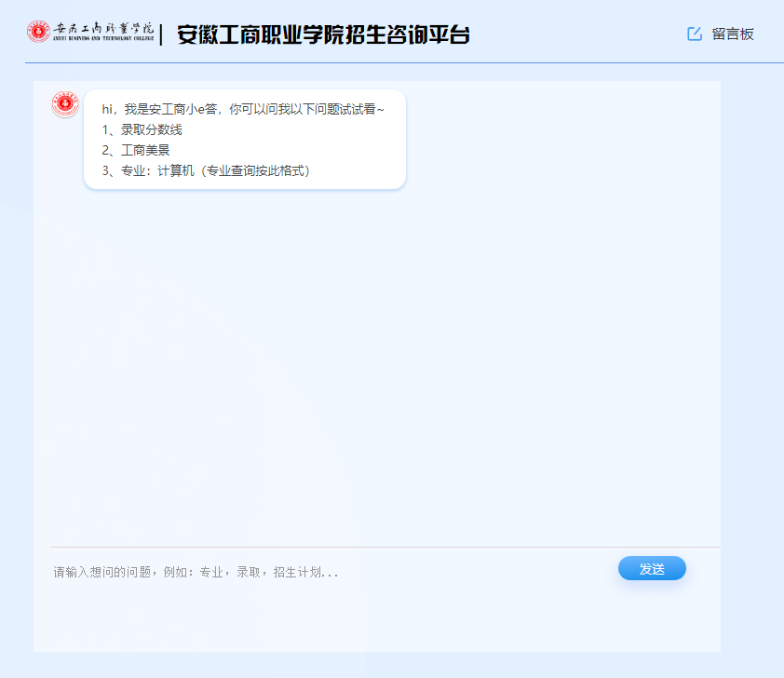Click the chatbot avatar beside the greeting

65,104
